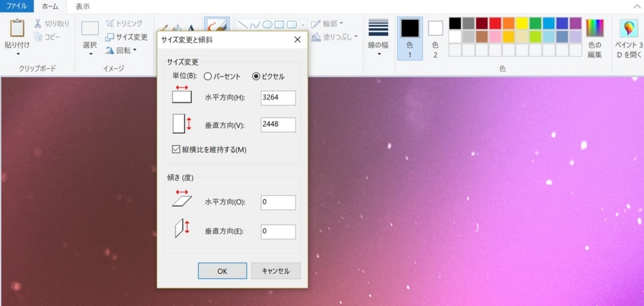Screen dimensions: 644x306
Task: Click the Paste (貼り付け) clipboard icon
Action: tap(17, 28)
